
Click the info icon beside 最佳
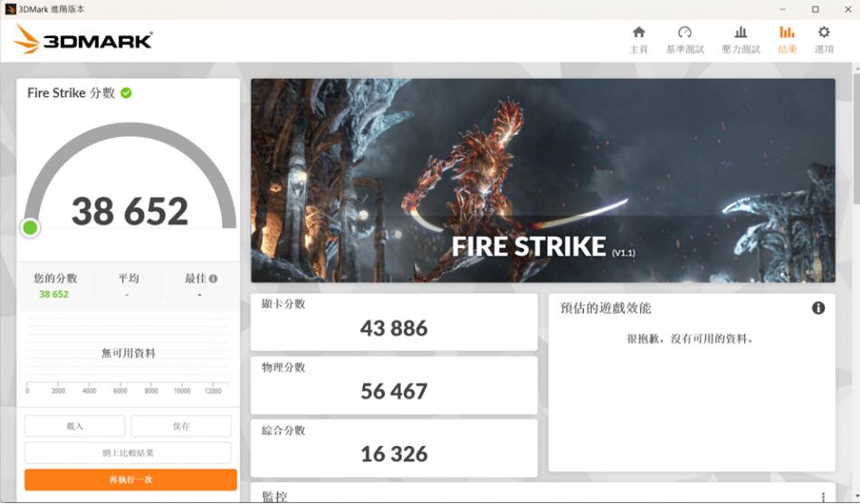click(x=213, y=279)
